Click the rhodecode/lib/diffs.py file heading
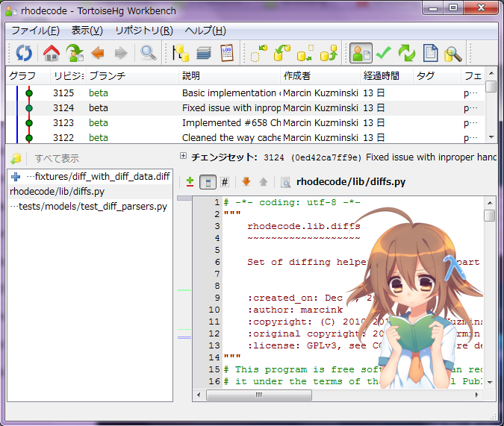504x426 pixels. [351, 182]
